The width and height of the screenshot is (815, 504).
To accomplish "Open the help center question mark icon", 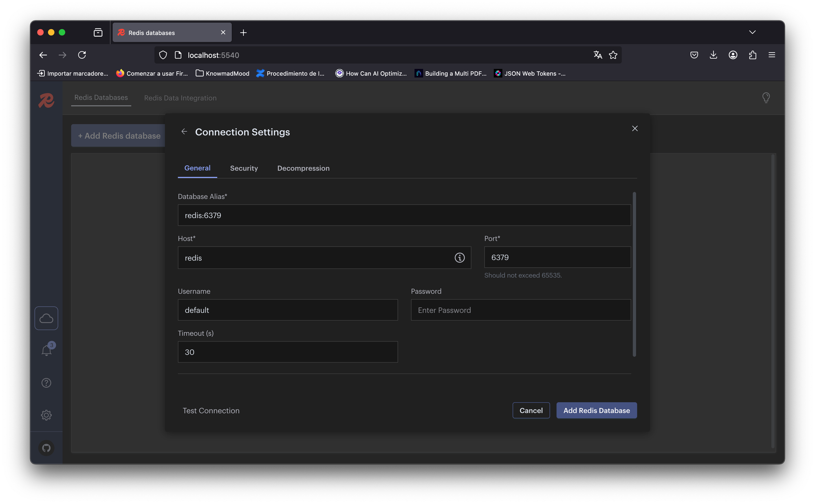I will 46,383.
